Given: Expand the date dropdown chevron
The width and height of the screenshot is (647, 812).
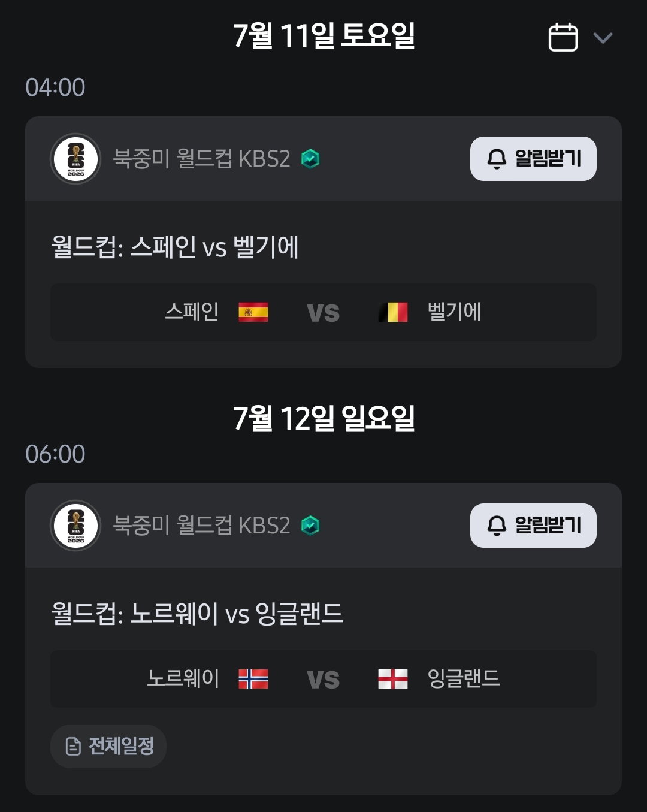Looking at the screenshot, I should (603, 38).
